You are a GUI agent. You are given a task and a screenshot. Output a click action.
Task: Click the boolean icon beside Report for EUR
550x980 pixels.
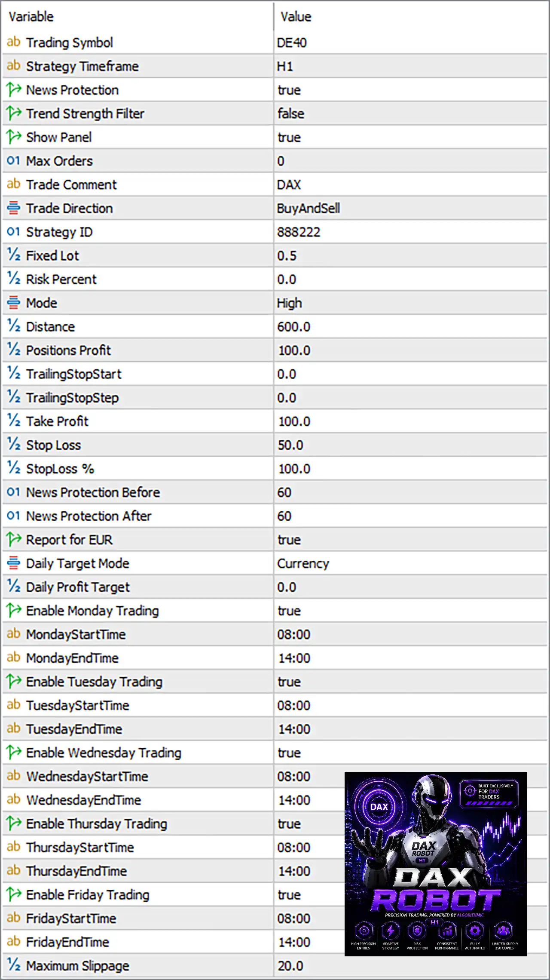pyautogui.click(x=13, y=539)
